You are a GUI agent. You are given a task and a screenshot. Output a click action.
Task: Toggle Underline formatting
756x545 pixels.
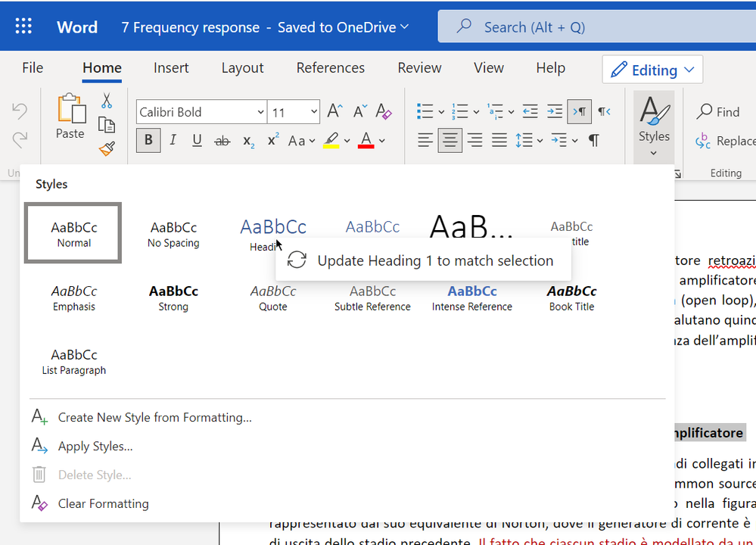click(197, 140)
